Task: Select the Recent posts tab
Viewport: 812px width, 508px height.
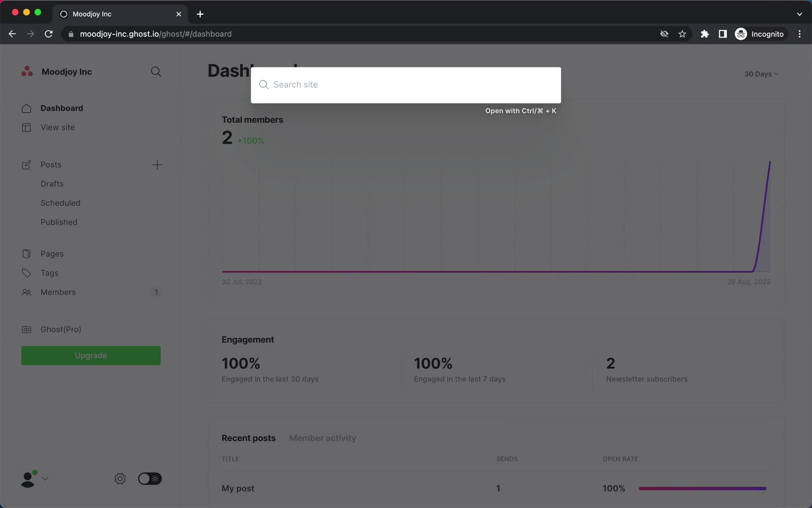Action: pos(248,438)
